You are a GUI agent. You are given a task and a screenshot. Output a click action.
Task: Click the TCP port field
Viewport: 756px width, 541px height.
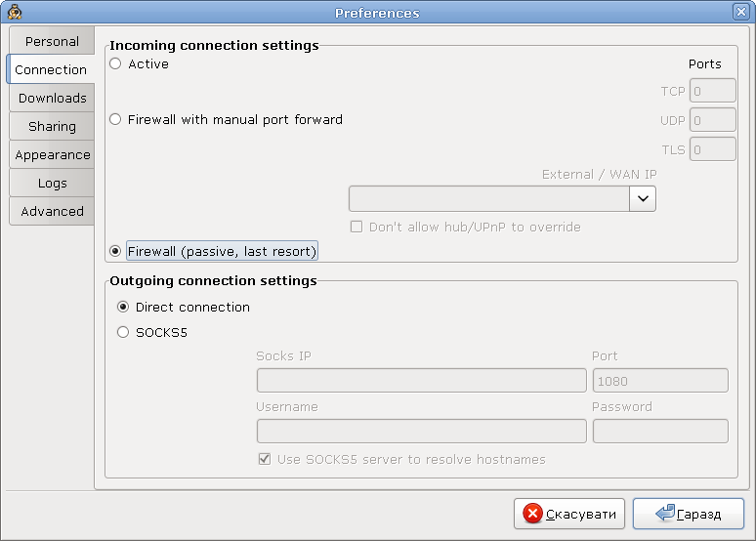pyautogui.click(x=712, y=92)
